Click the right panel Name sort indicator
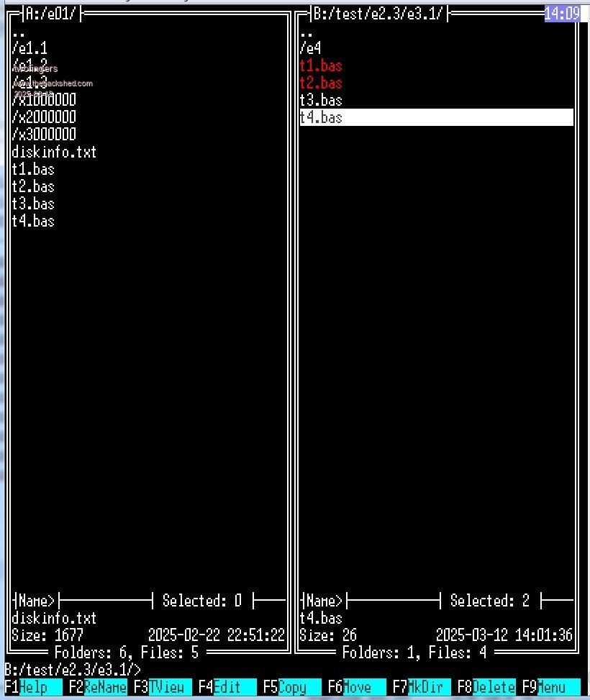The height and width of the screenshot is (700, 590). (324, 601)
